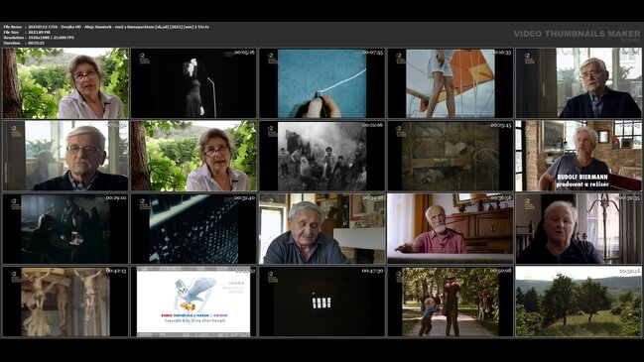Click the Duration value in header
The height and width of the screenshot is (362, 644).
click(x=36, y=43)
